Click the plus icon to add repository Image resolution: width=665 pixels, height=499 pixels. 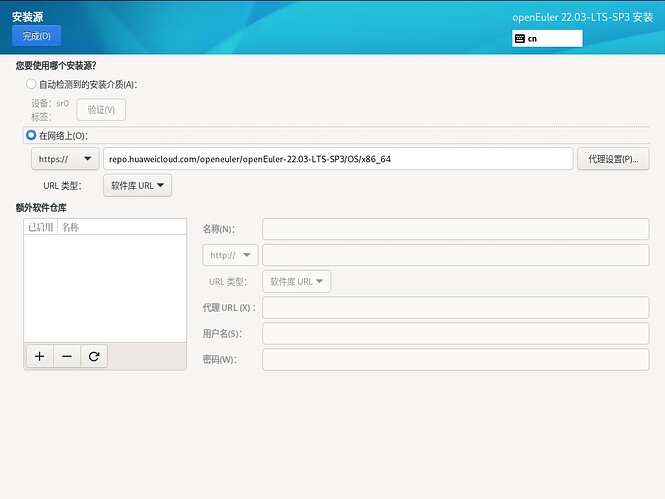pyautogui.click(x=40, y=356)
